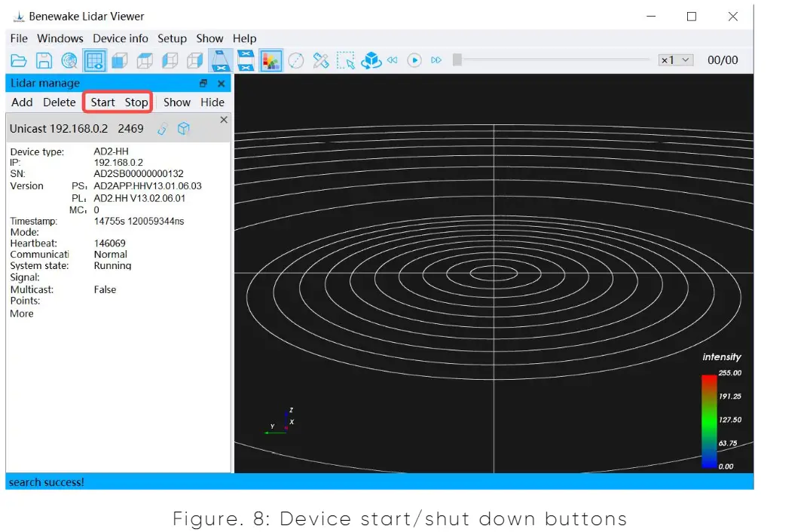Image resolution: width=810 pixels, height=532 pixels.
Task: Click the radar search device icon
Action: [69, 60]
